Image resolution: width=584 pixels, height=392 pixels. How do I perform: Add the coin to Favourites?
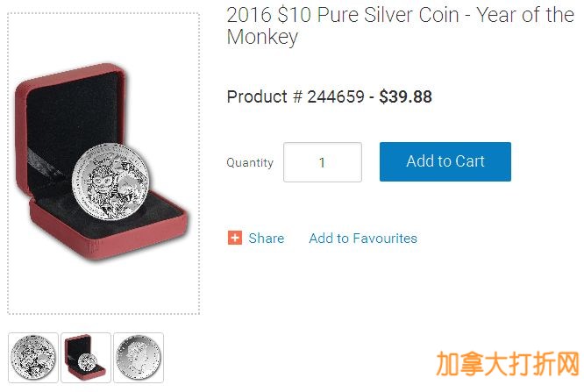coord(363,239)
